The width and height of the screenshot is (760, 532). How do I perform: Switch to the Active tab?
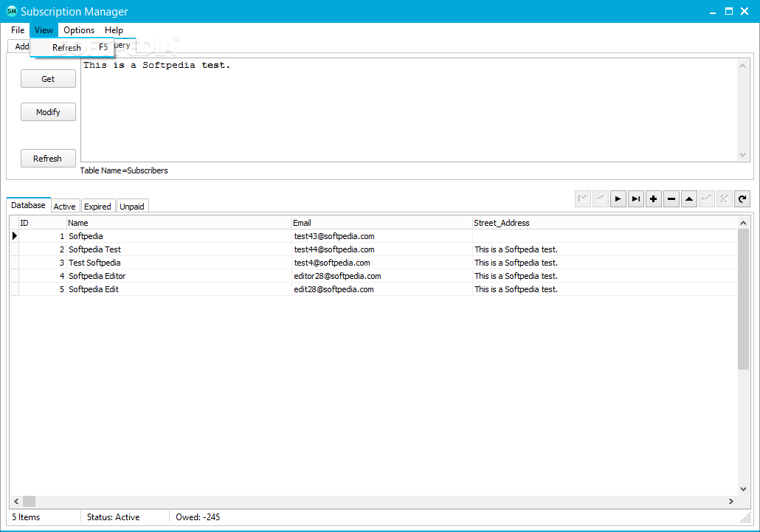[64, 207]
